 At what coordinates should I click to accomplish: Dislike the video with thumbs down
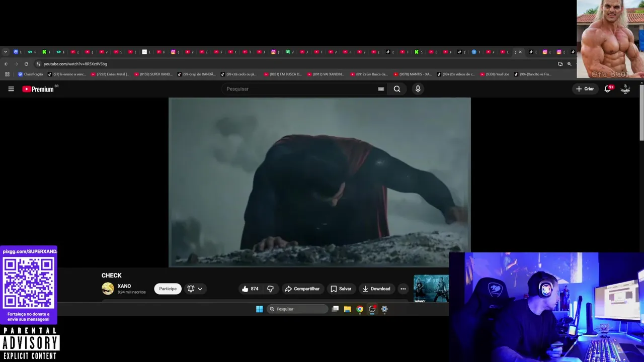[270, 289]
